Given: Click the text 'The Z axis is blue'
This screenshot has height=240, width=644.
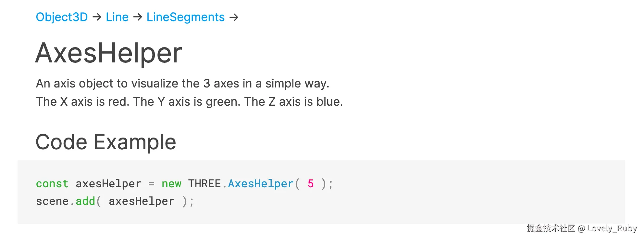Looking at the screenshot, I should click(293, 102).
